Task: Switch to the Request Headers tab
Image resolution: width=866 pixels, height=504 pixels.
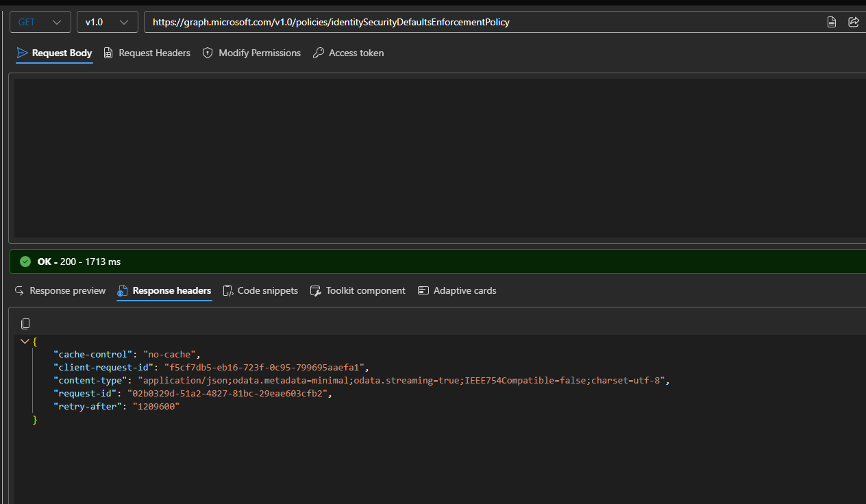Action: pyautogui.click(x=147, y=53)
